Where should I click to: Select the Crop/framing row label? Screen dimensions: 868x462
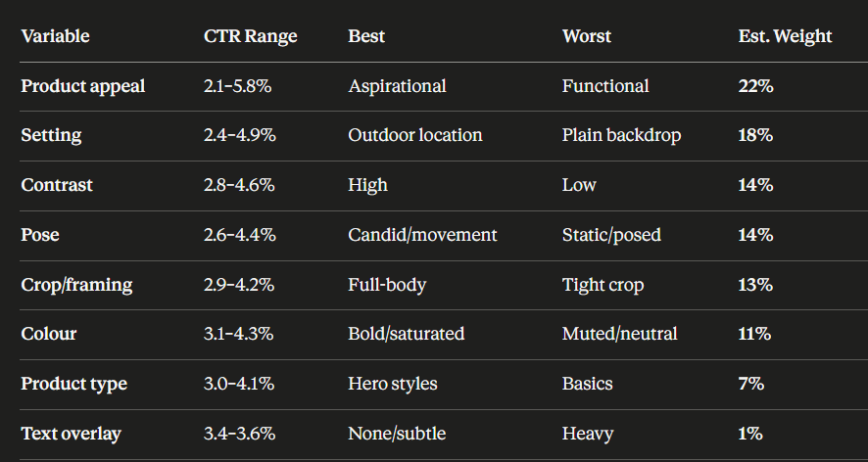(76, 285)
